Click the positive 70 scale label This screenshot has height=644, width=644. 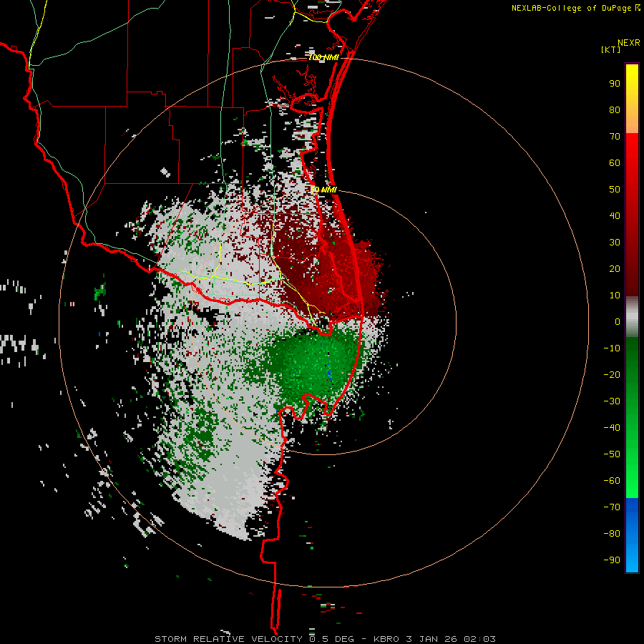click(x=615, y=137)
